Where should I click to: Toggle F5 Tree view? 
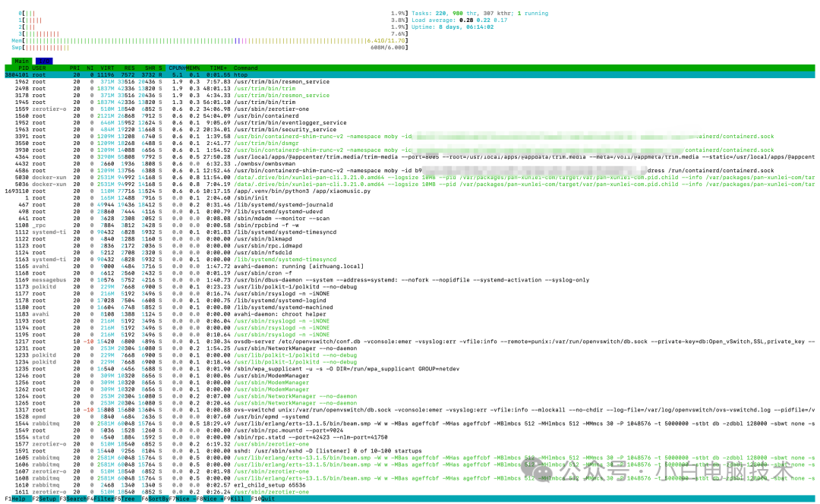125,499
